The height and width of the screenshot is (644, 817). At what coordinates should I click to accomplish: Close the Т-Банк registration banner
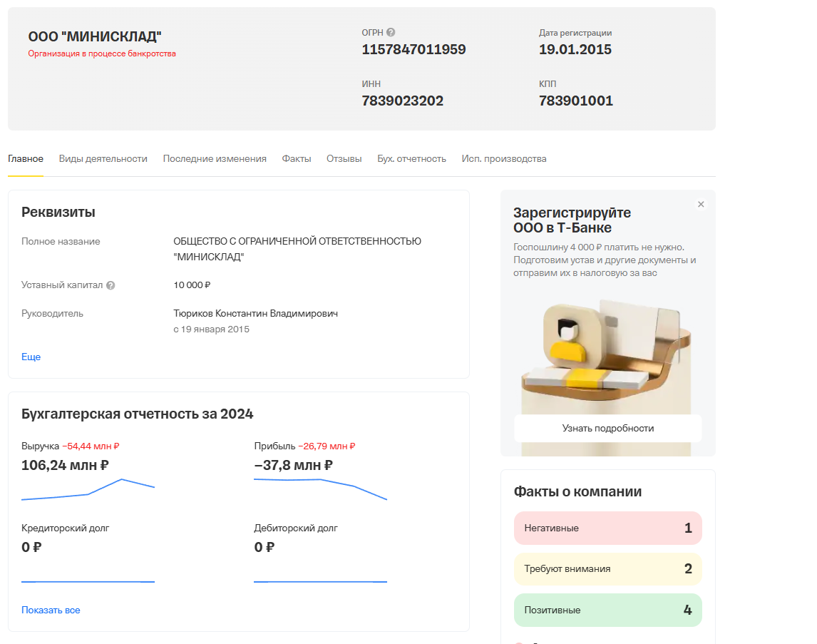pyautogui.click(x=701, y=205)
